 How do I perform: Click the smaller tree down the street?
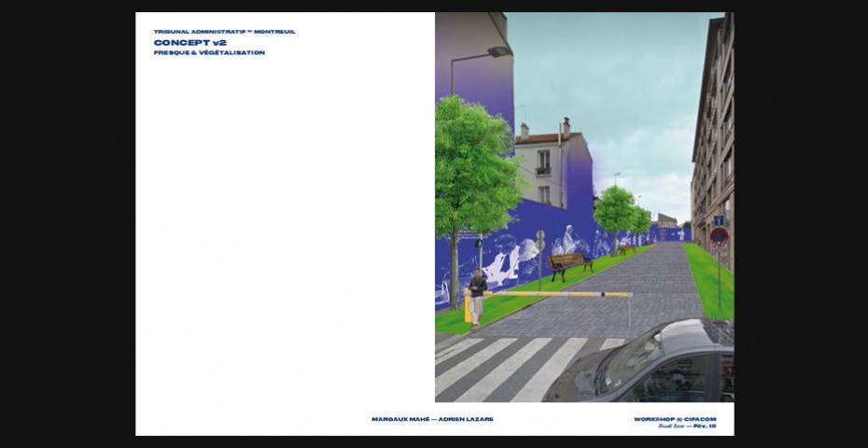coord(615,210)
